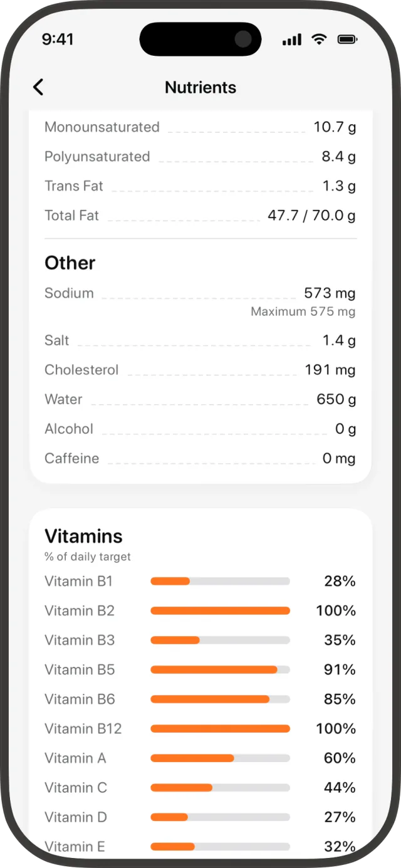Tap the cellular signal bars icon
The width and height of the screenshot is (401, 868).
pos(292,39)
